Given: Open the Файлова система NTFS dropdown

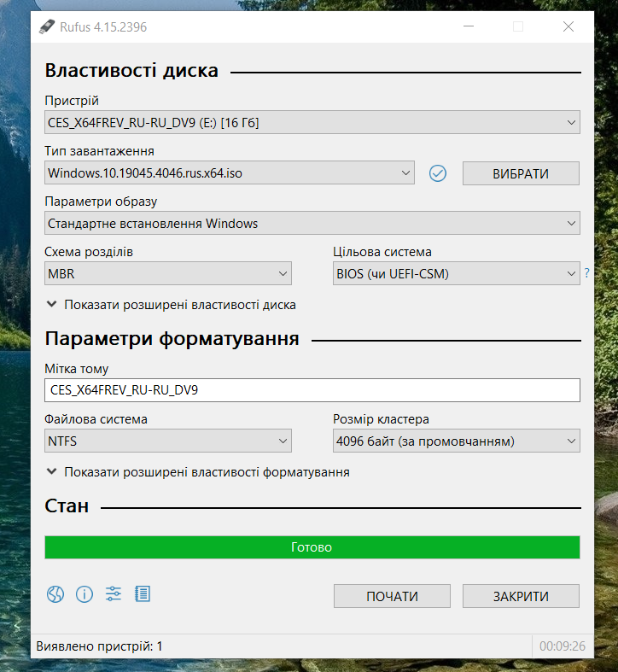Looking at the screenshot, I should pyautogui.click(x=168, y=441).
